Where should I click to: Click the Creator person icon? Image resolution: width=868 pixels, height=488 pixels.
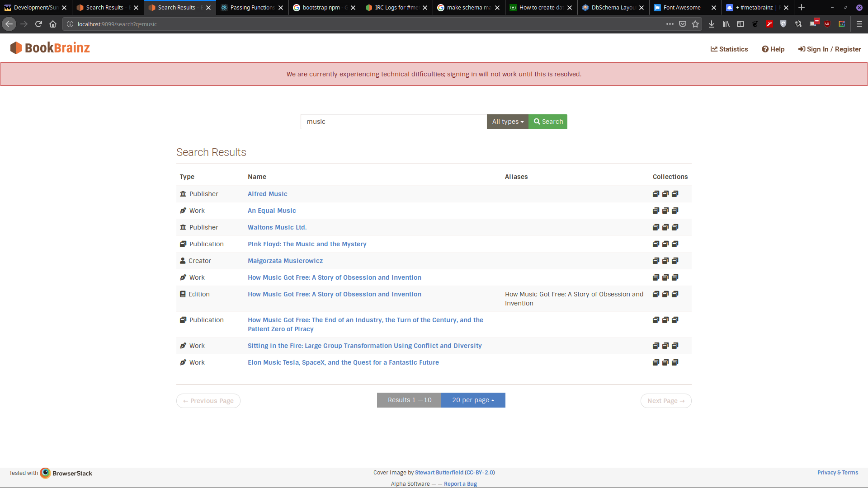(x=183, y=261)
